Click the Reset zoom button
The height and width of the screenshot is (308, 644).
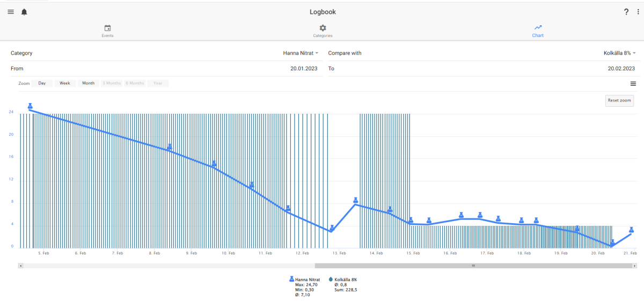[x=619, y=100]
